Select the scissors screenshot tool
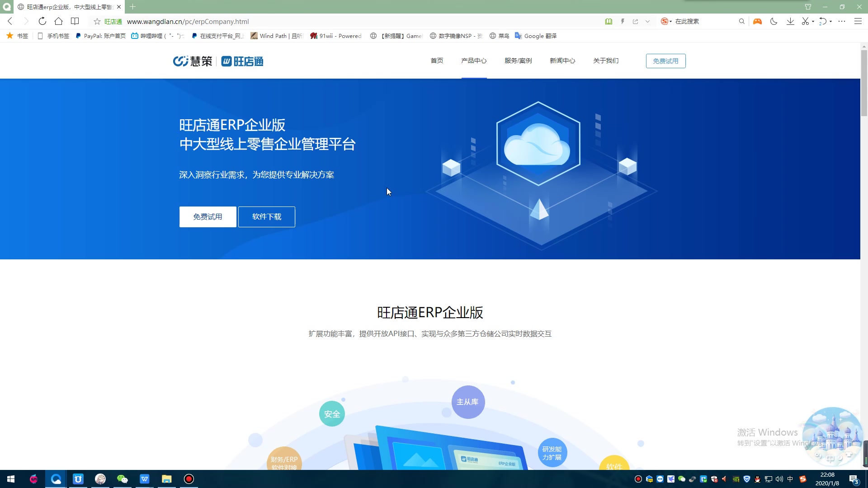 coord(805,21)
